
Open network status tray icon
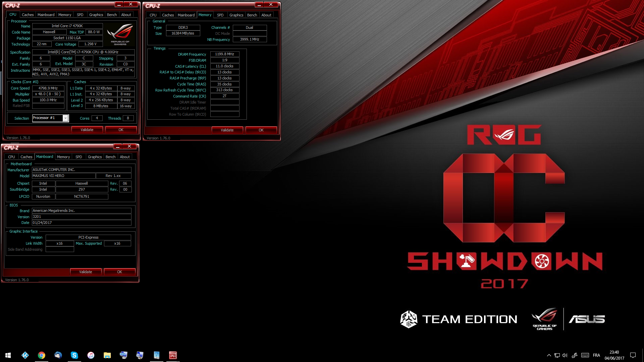pos(557,355)
